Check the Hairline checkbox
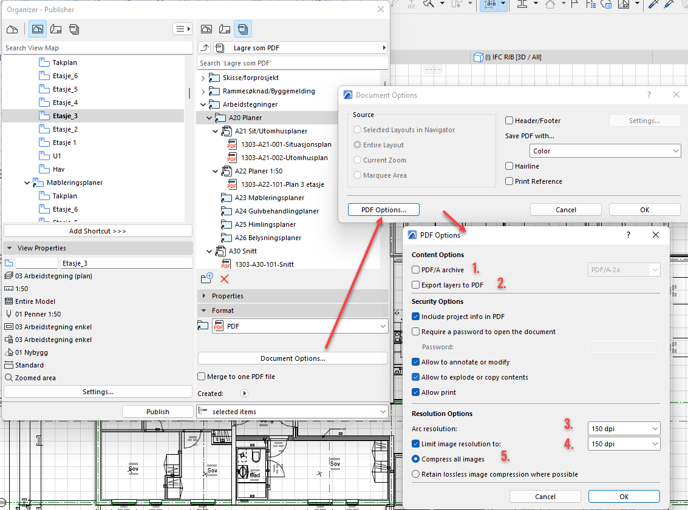688x510 pixels. pos(509,166)
